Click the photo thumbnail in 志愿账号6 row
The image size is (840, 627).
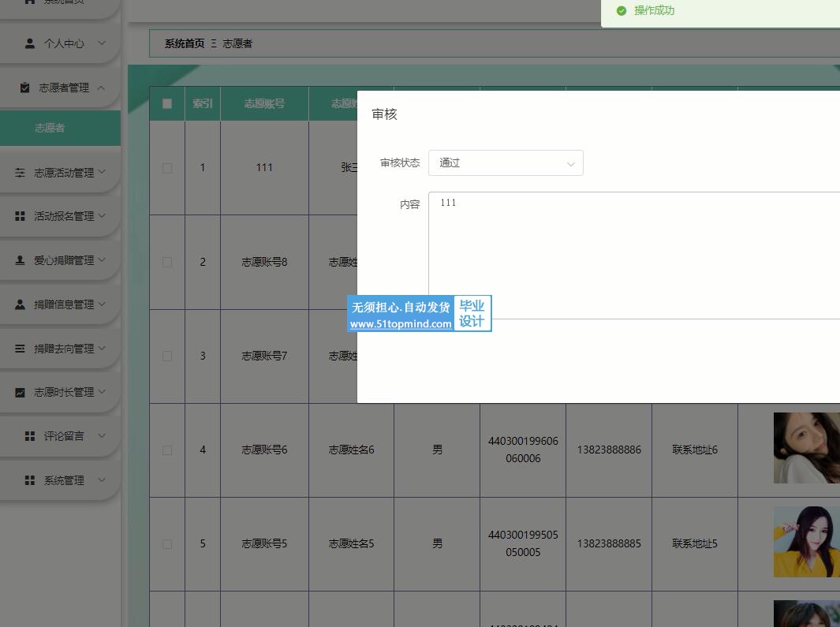pos(806,448)
